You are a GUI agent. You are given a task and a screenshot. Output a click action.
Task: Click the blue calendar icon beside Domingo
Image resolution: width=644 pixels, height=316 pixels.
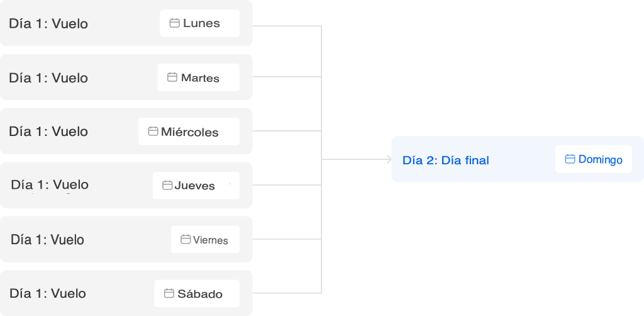point(570,159)
